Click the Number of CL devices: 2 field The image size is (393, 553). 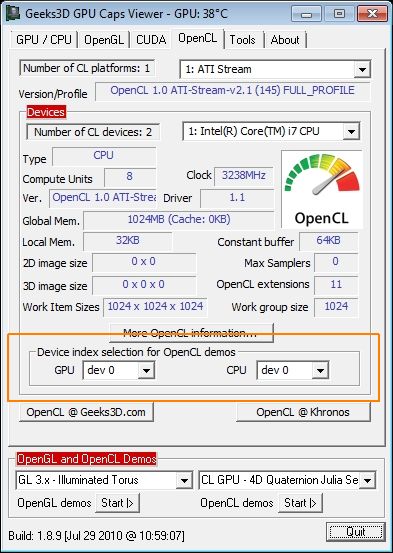pos(93,132)
